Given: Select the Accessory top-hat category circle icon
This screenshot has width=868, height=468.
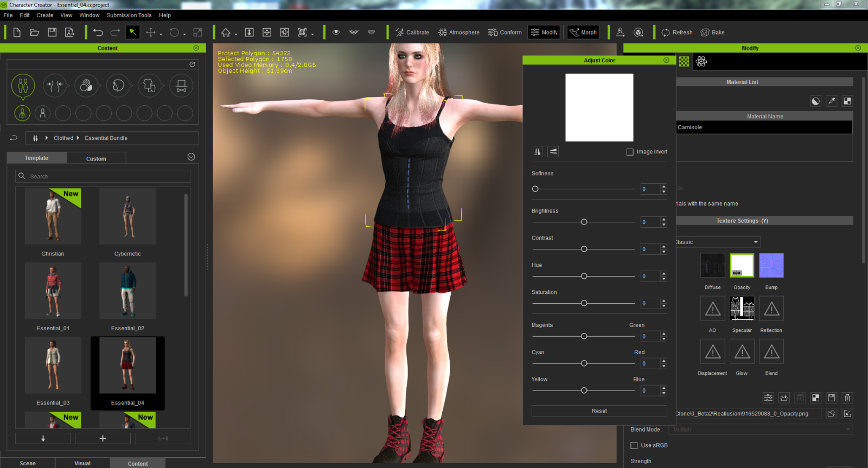Looking at the screenshot, I should click(x=182, y=86).
